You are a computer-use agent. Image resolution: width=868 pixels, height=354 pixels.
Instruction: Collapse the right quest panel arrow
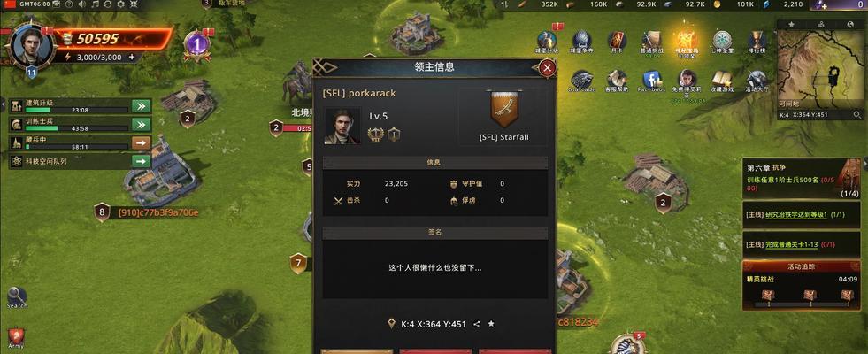(x=865, y=163)
